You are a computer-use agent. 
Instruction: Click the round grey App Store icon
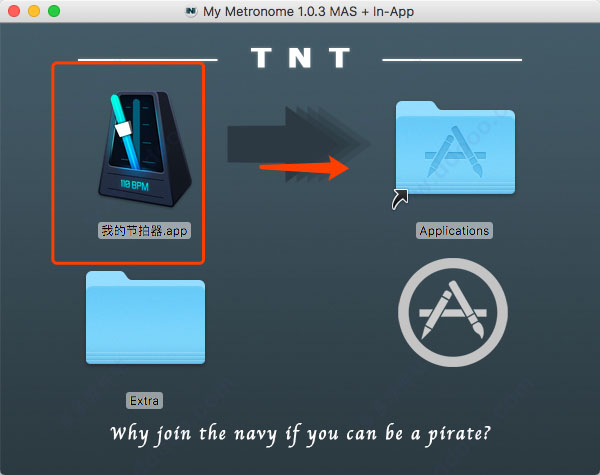[x=453, y=313]
